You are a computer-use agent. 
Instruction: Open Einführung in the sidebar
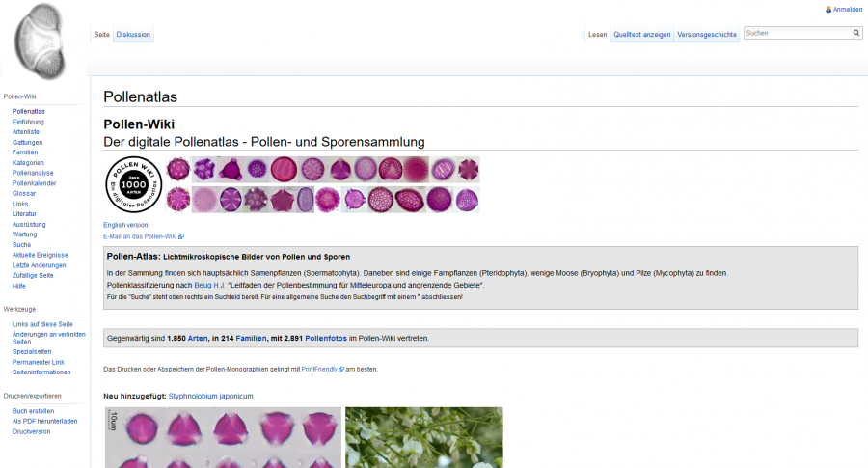(28, 122)
